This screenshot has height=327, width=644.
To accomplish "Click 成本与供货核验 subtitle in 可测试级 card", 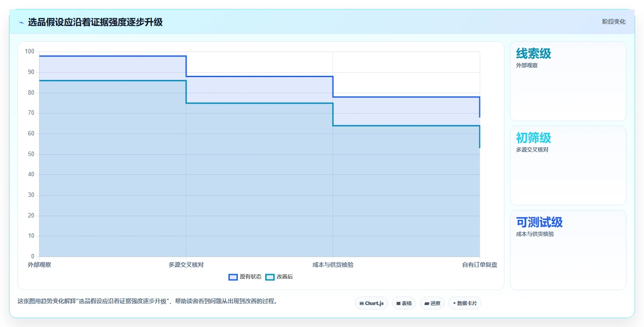I will 535,234.
